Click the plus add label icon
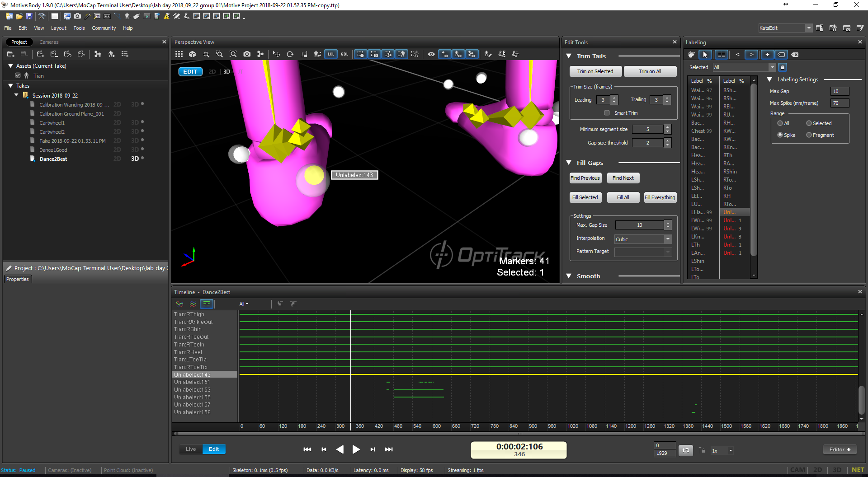This screenshot has height=477, width=868. click(x=767, y=55)
